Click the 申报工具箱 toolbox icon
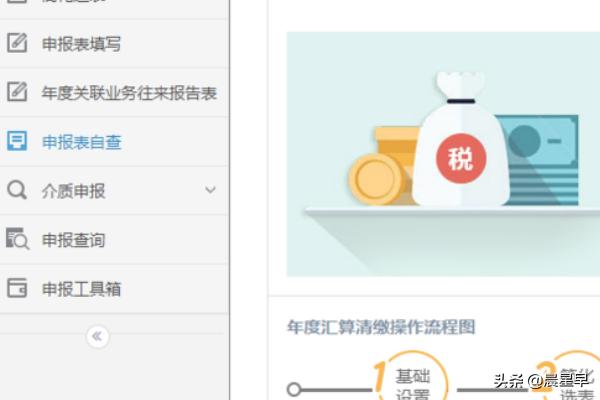 click(17, 288)
